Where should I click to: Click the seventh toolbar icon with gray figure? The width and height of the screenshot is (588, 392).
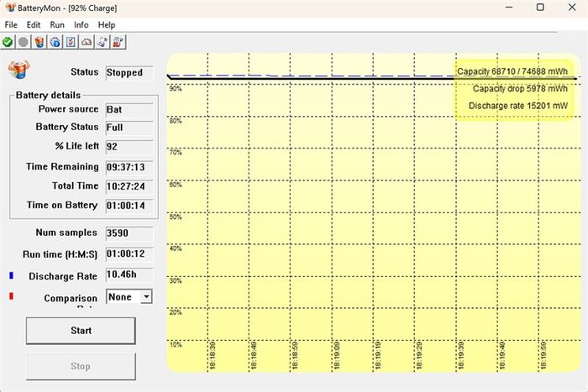pyautogui.click(x=102, y=42)
